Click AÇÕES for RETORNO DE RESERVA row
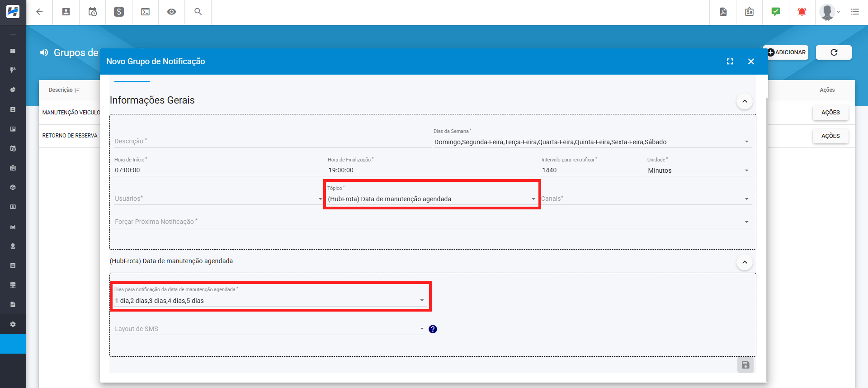868x388 pixels. pyautogui.click(x=830, y=136)
